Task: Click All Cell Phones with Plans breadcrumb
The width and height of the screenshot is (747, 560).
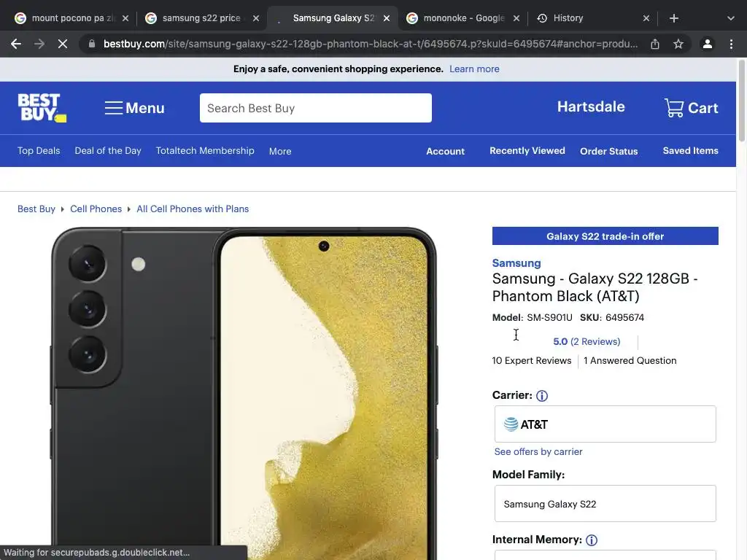Action: pyautogui.click(x=193, y=209)
